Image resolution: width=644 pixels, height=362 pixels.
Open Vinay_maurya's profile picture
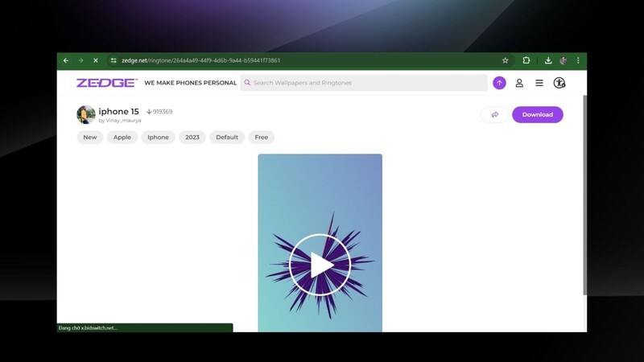point(86,114)
